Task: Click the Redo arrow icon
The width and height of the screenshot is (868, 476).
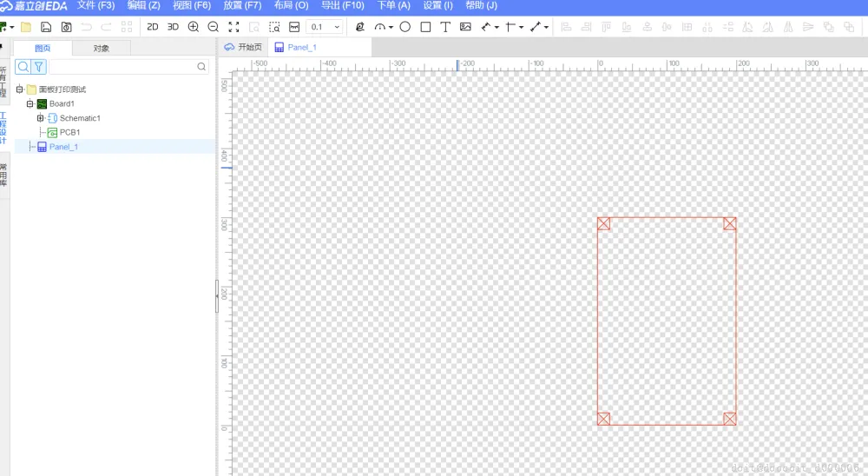Action: click(106, 27)
